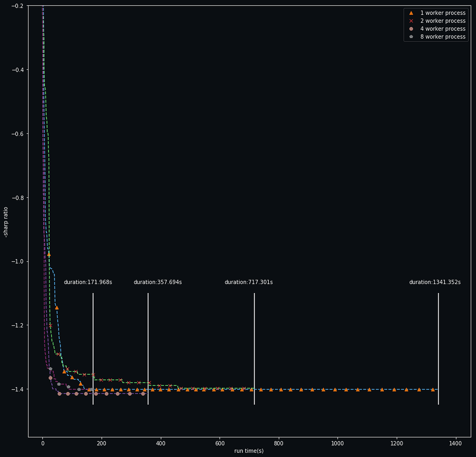Click the y-axis tick label -0.4
This screenshot has width=476, height=457.
18,70
